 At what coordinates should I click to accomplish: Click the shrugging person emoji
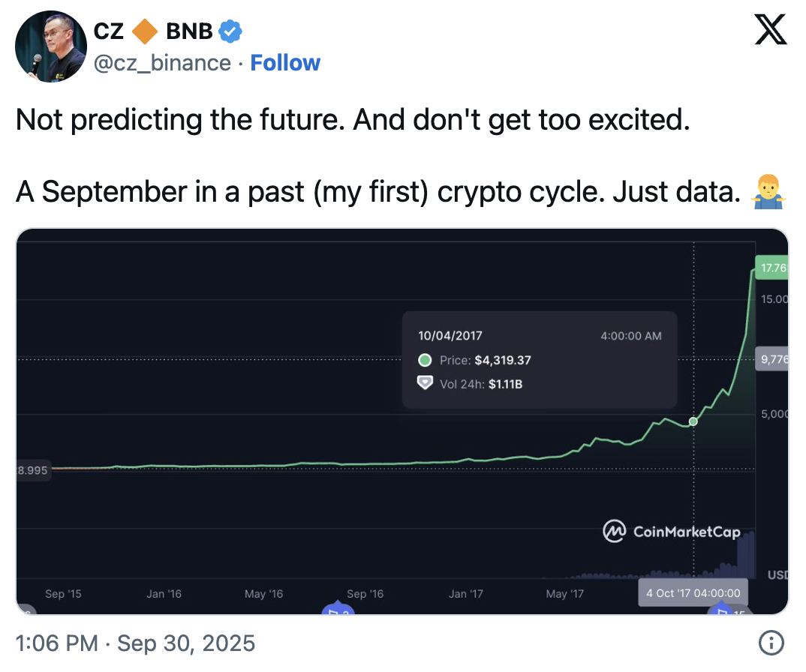[765, 192]
